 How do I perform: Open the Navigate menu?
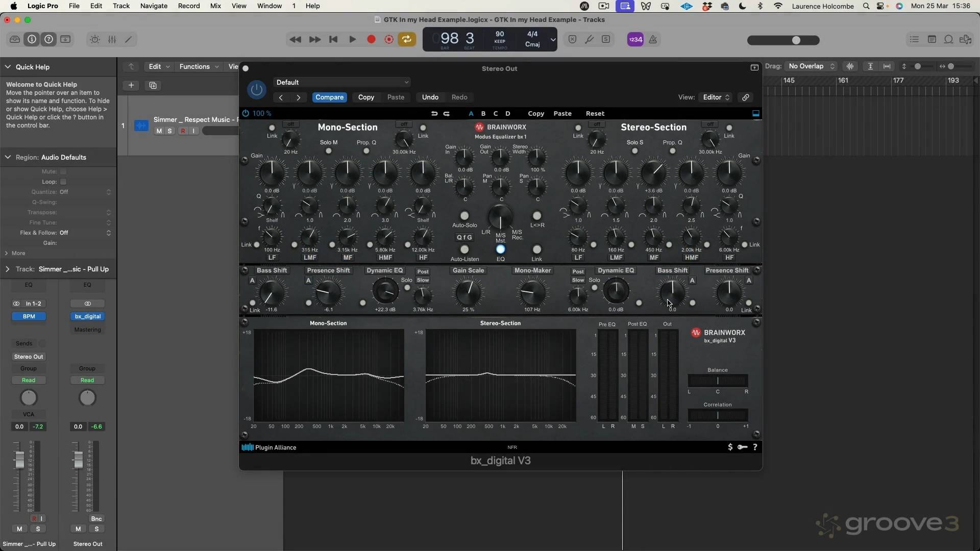(x=154, y=6)
